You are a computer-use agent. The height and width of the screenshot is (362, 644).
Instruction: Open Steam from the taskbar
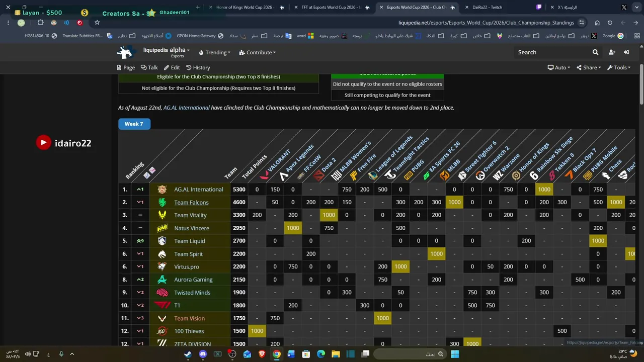pos(188,354)
